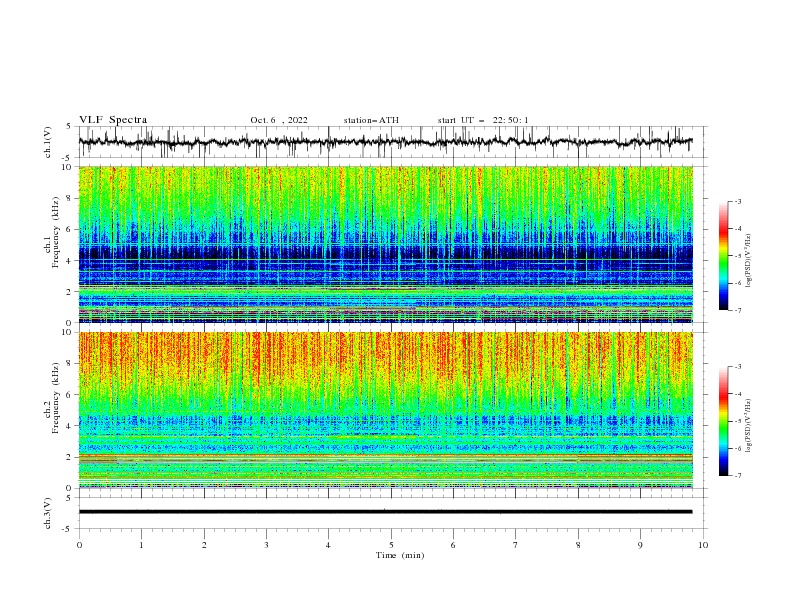792x612 pixels.
Task: Click the ch.2 colorbar log(PSD) unit label
Action: 749,425
